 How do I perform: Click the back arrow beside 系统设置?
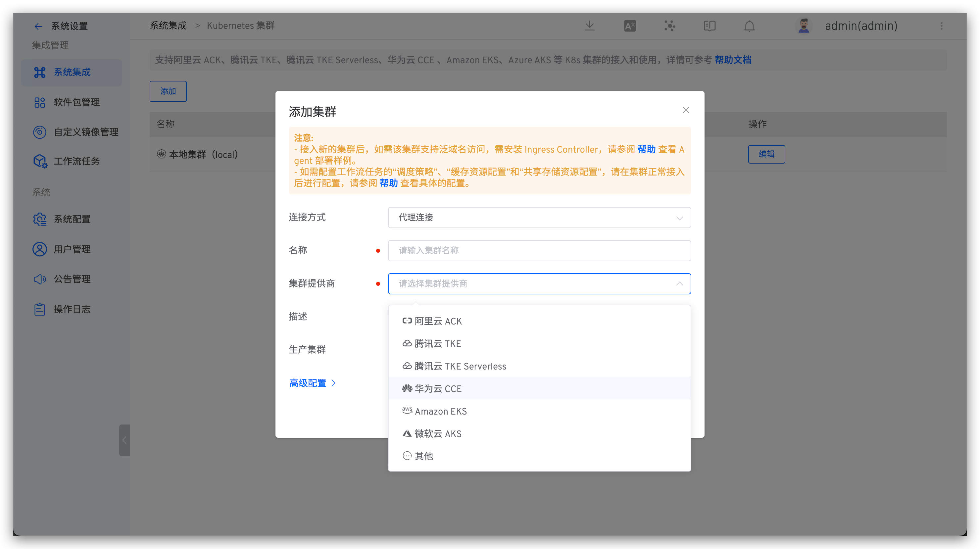click(x=38, y=26)
